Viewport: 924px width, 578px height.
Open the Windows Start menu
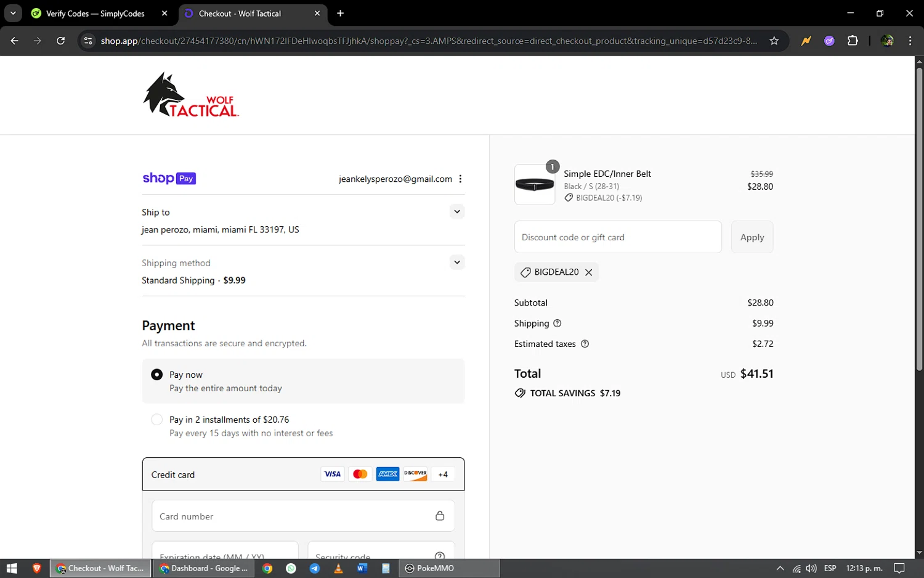(x=12, y=568)
